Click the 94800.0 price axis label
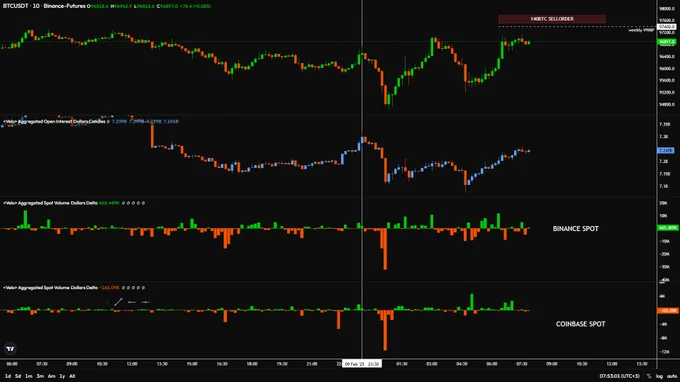 tap(667, 104)
